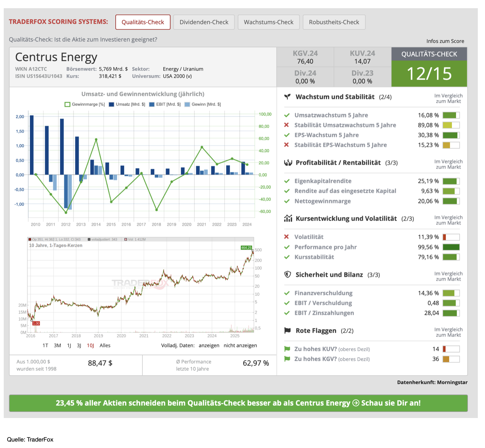Select nicht anzeigen for Volladj. Daten

(x=240, y=345)
